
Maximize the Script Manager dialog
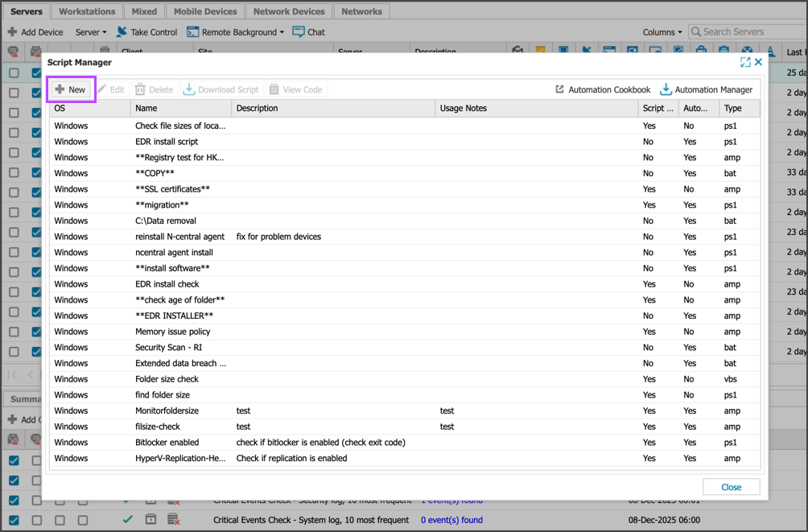pos(745,62)
